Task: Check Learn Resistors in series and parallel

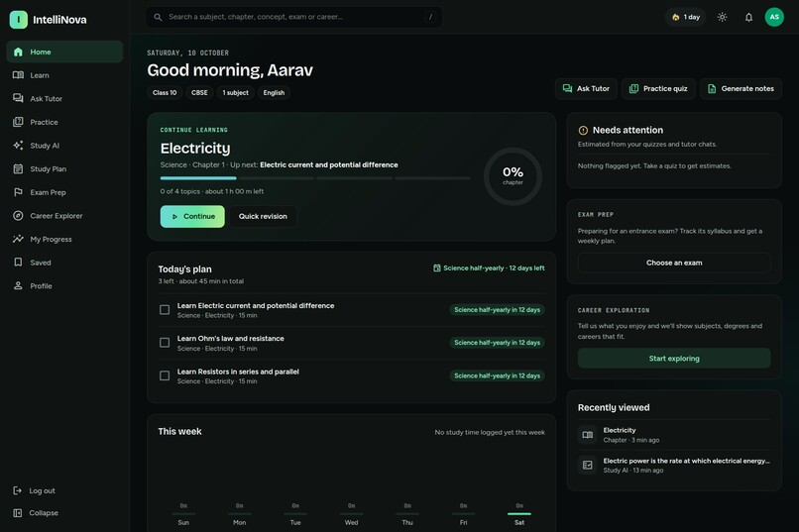Action: tap(165, 376)
